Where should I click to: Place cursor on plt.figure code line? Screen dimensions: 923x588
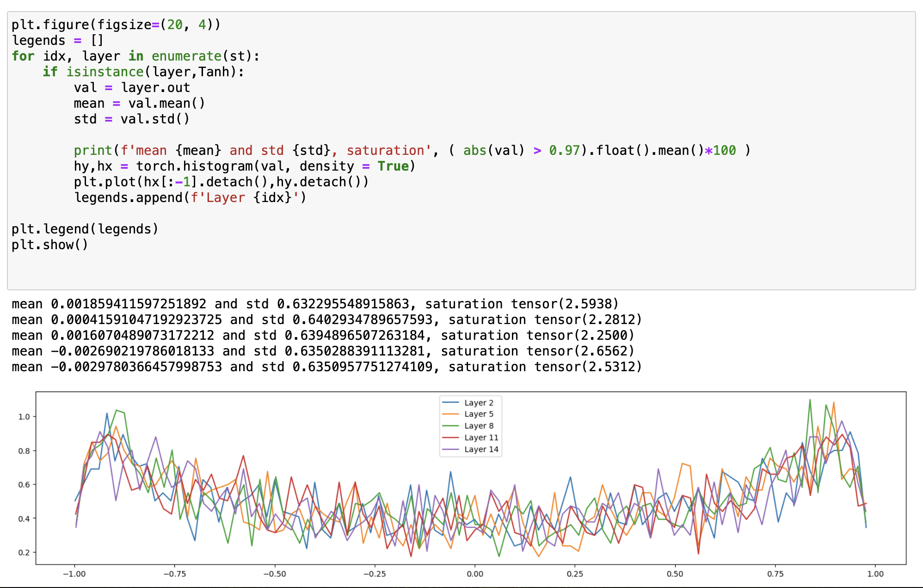pyautogui.click(x=116, y=24)
